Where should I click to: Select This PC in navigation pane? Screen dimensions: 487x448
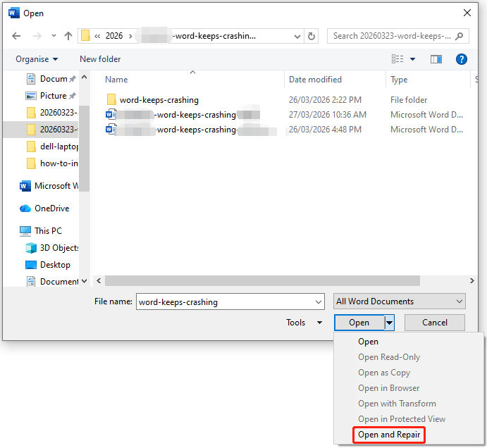[x=41, y=230]
